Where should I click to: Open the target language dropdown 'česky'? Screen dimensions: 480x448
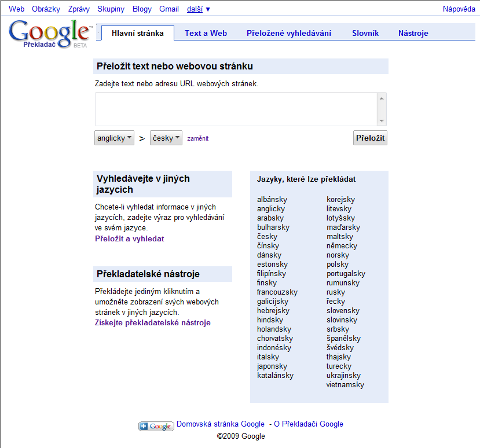[x=166, y=138]
